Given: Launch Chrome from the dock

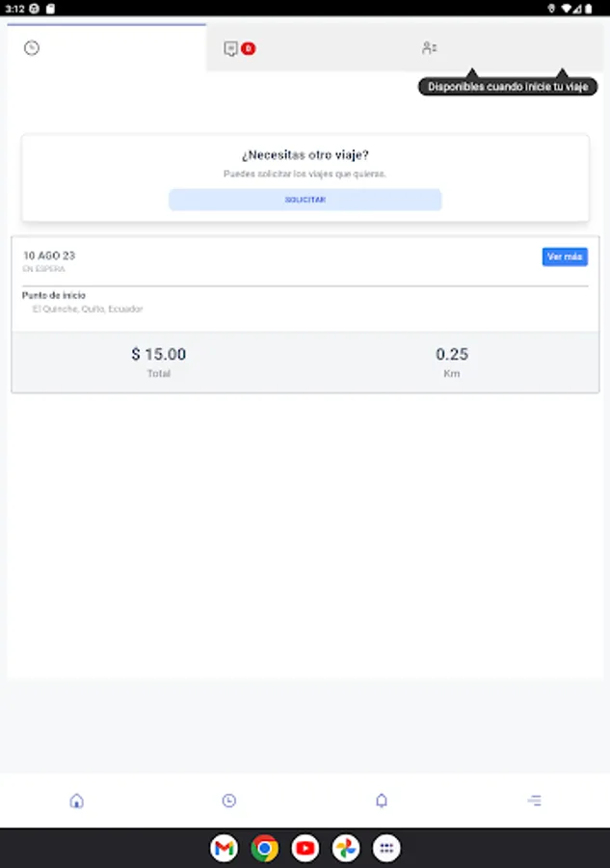Looking at the screenshot, I should (x=265, y=848).
